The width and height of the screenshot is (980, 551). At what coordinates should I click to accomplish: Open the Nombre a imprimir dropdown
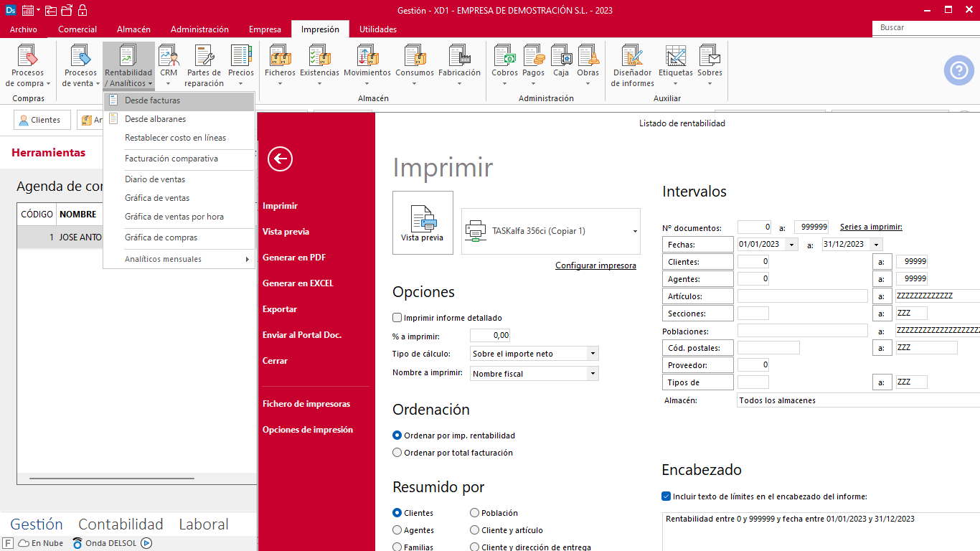tap(592, 374)
